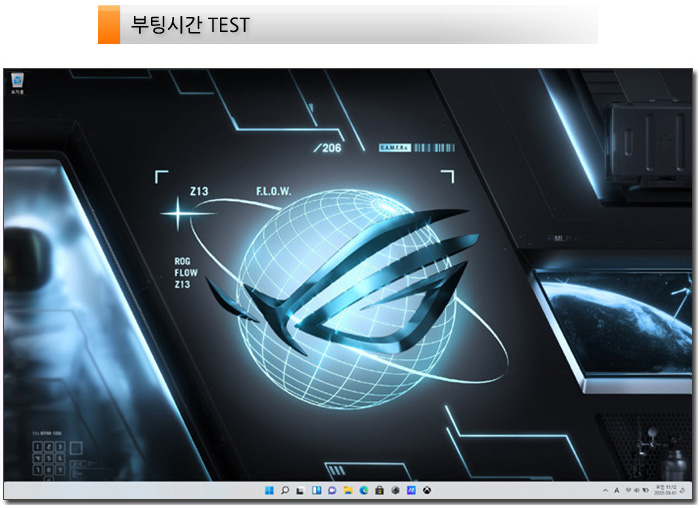700x508 pixels.
Task: Open the Recycle Bin desktop icon
Action: click(x=17, y=83)
